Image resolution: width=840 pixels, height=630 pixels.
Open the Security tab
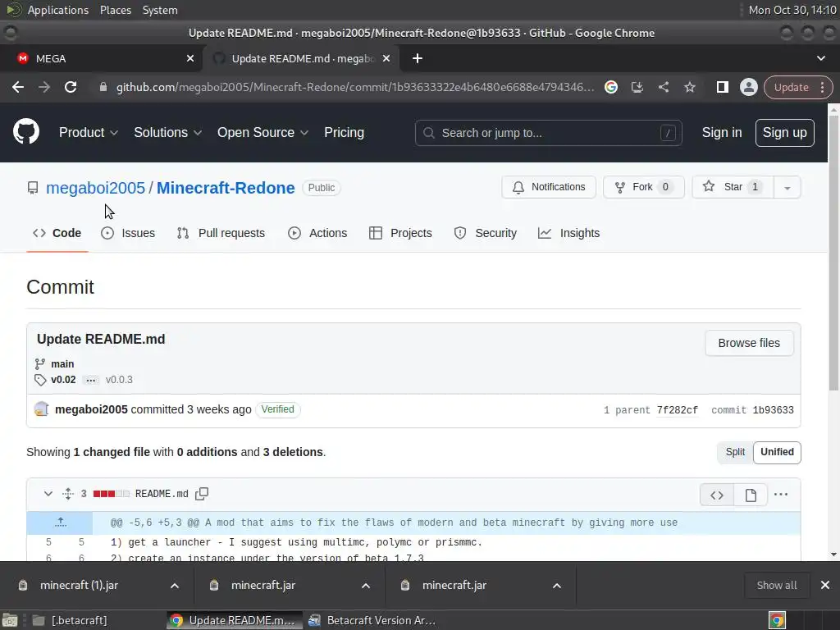(486, 233)
